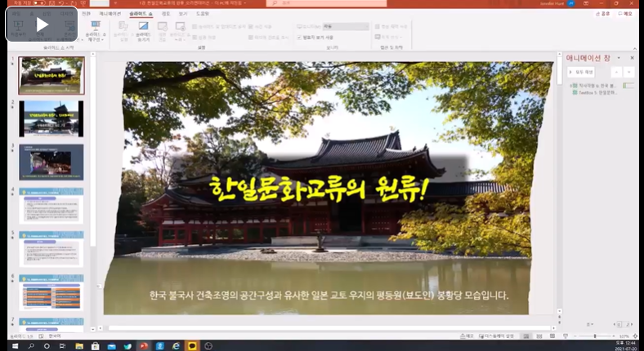Switch to Slide Sorter view icon
This screenshot has height=351, width=644.
pyautogui.click(x=539, y=335)
